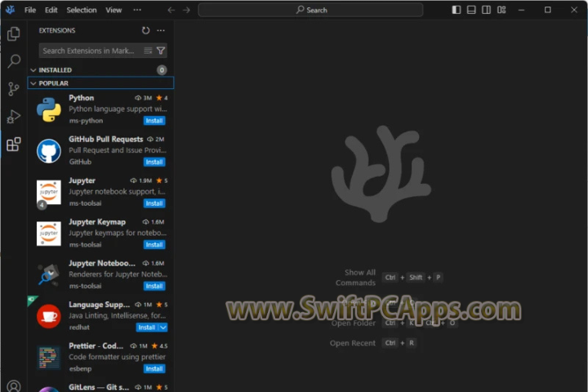The width and height of the screenshot is (588, 392).
Task: Select the GitHub Pull Requests title
Action: [105, 139]
